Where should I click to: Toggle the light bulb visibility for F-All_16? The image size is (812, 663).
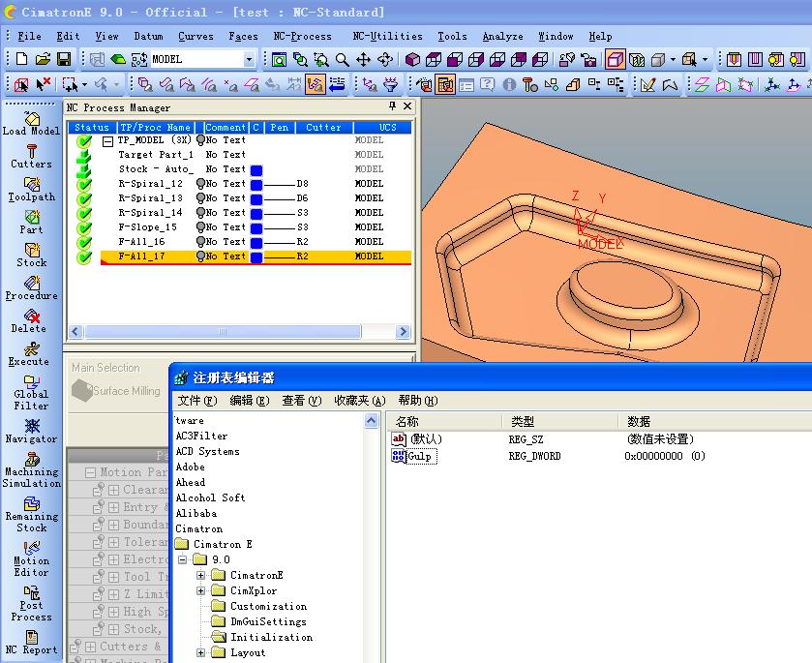point(200,242)
